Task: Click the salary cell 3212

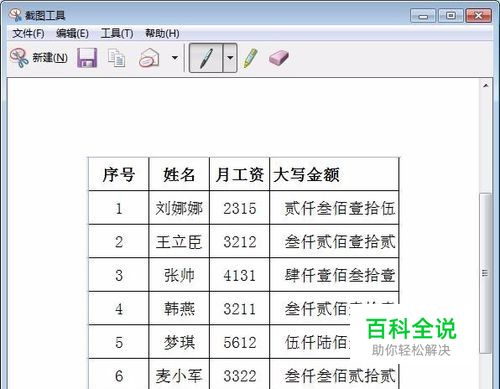Action: click(x=239, y=242)
